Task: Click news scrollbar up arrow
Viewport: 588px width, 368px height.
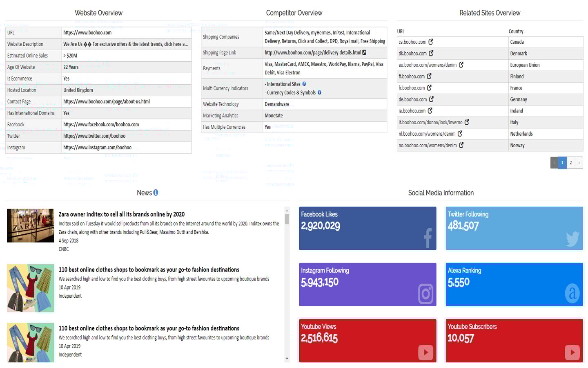Action: [x=287, y=210]
